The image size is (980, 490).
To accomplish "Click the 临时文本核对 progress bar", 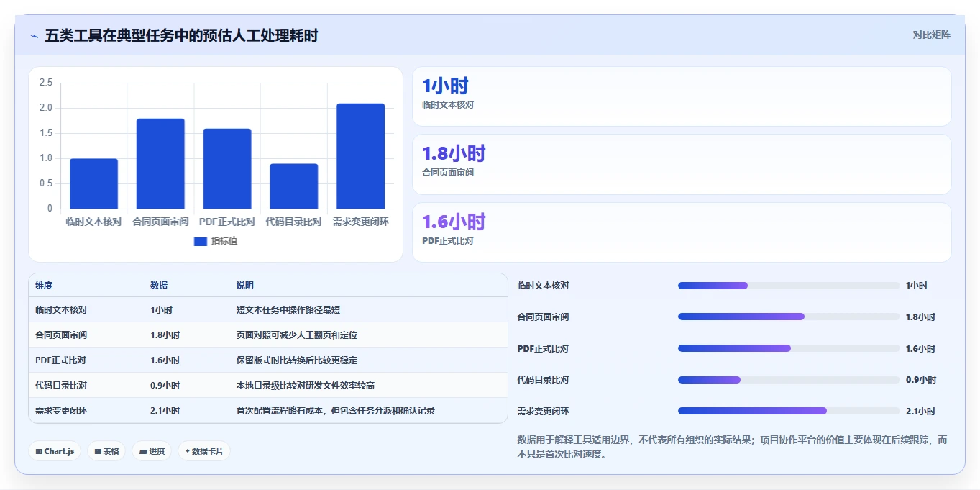I will 789,286.
